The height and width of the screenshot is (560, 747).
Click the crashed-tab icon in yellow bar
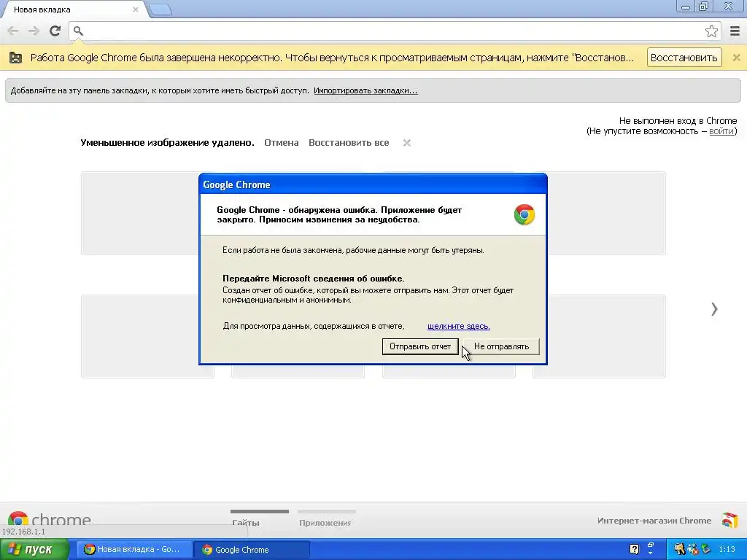click(x=15, y=58)
